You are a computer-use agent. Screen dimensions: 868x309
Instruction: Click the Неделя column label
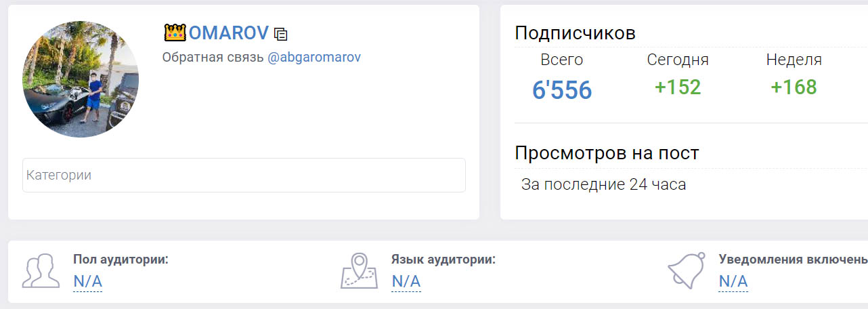794,60
